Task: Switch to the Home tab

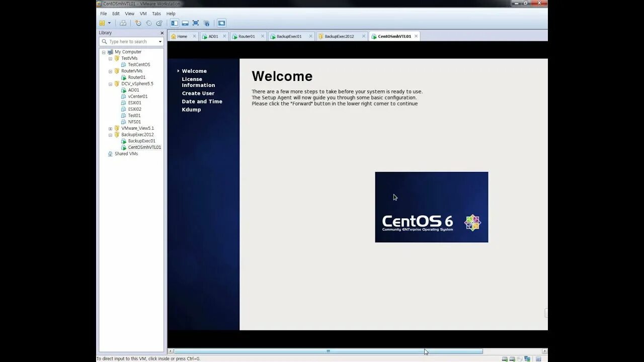Action: [183, 36]
